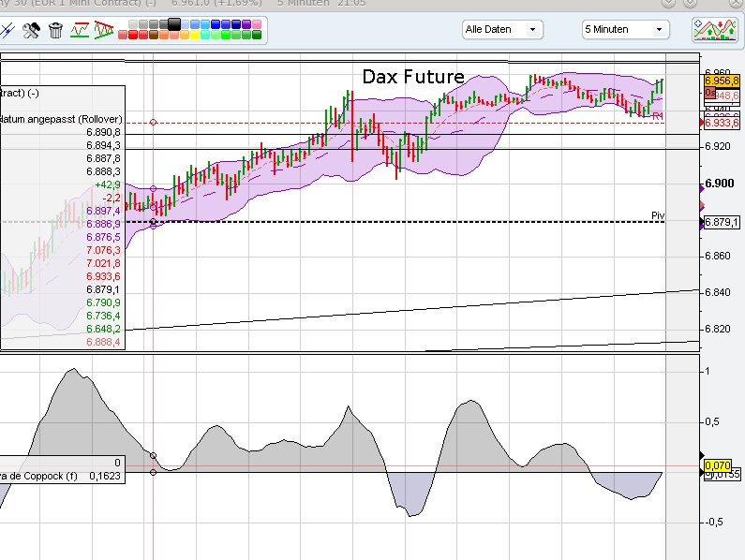745x560 pixels.
Task: Pick the darkest green swatch at row end
Action: pos(257,35)
